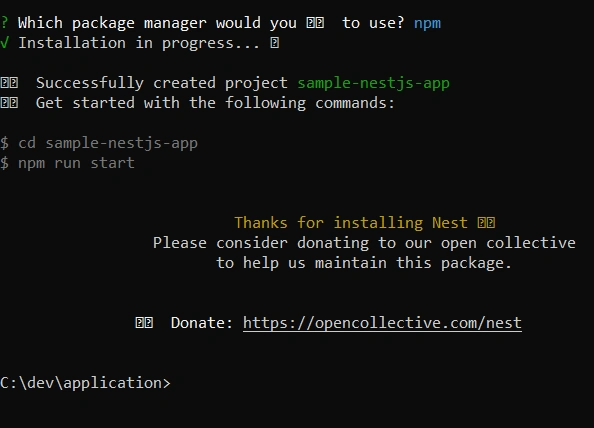594x428 pixels.
Task: Click the emoji box before Donate label
Action: pyautogui.click(x=144, y=323)
